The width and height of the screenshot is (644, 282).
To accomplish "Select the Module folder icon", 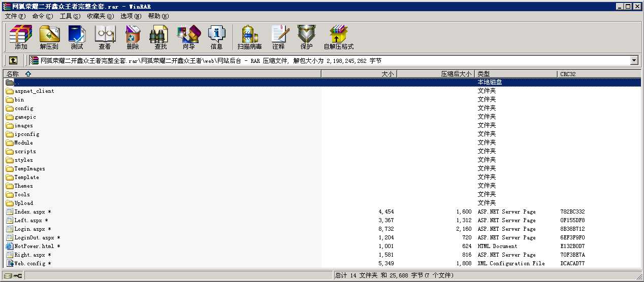I will 10,143.
